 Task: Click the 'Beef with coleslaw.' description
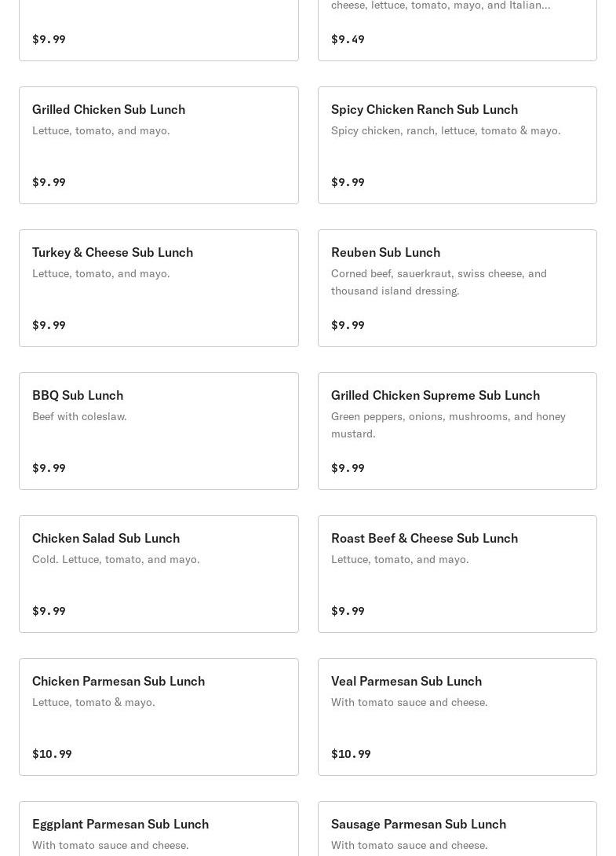(79, 416)
